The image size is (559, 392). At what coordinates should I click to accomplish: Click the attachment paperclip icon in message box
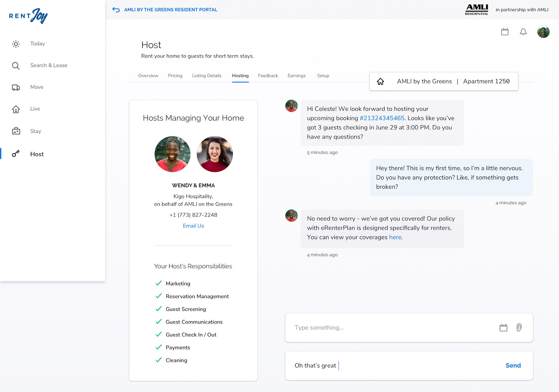tap(519, 328)
